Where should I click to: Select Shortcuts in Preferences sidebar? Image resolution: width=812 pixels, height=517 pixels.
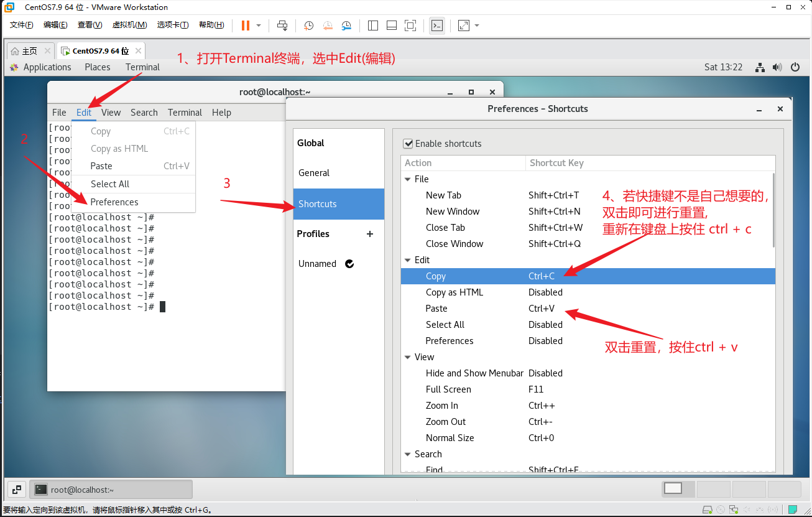click(339, 204)
